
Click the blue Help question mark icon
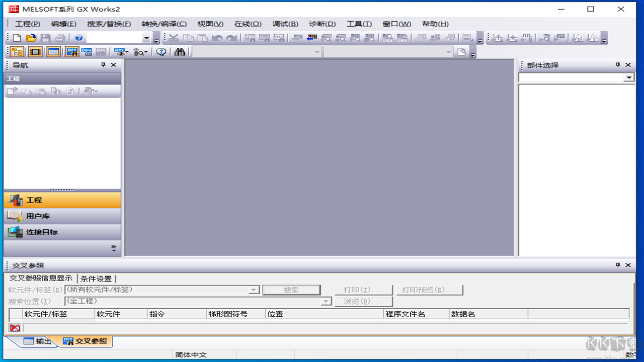click(78, 37)
